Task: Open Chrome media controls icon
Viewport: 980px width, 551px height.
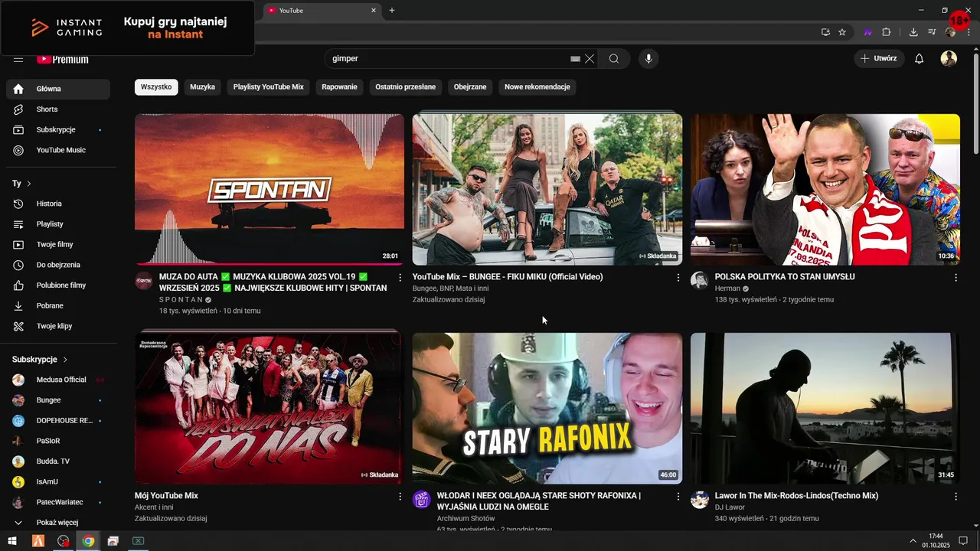Action: click(x=932, y=32)
